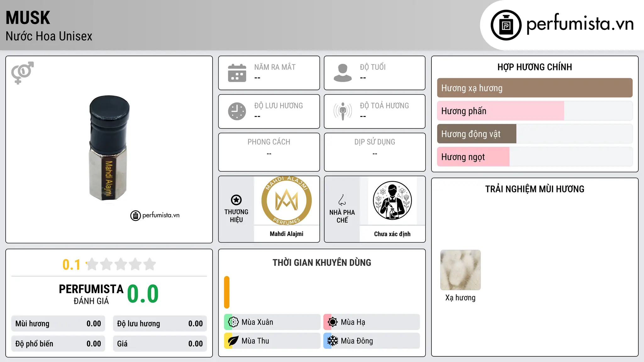Click the star badge icon above Thương Hiệu
This screenshot has width=644, height=362.
236,200
